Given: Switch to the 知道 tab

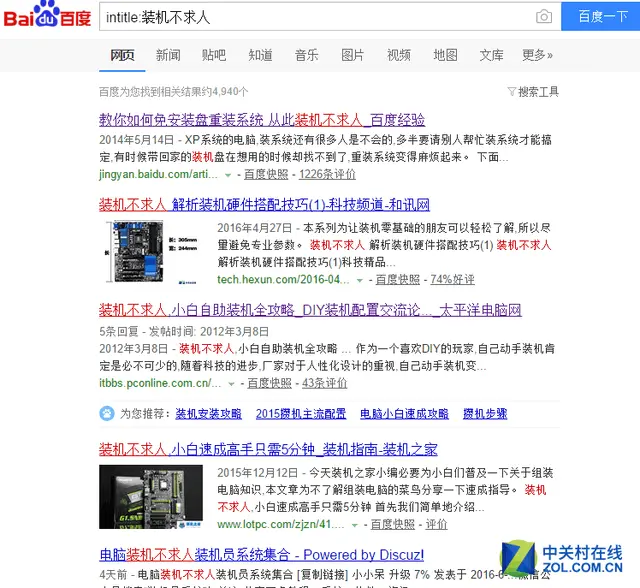Looking at the screenshot, I should tap(260, 55).
